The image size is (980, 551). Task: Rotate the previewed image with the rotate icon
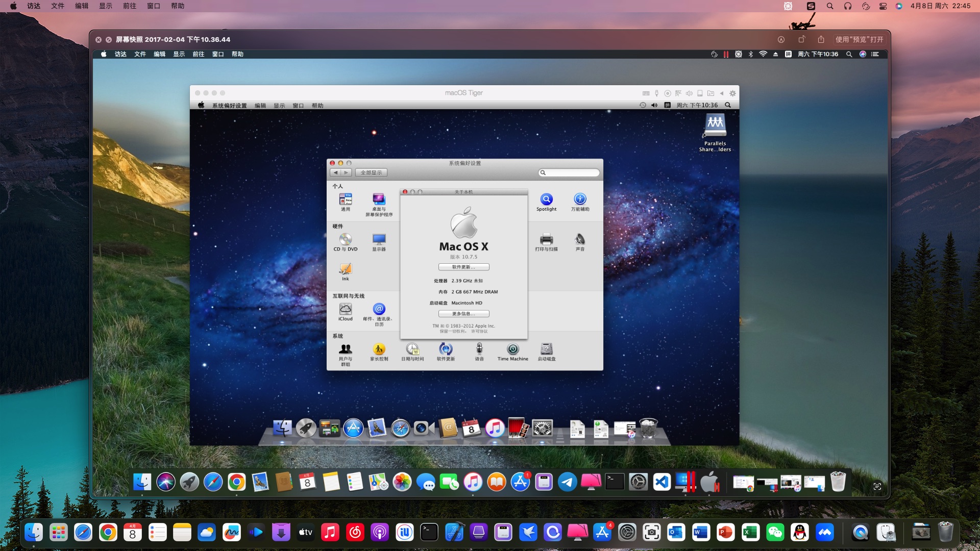pyautogui.click(x=801, y=39)
